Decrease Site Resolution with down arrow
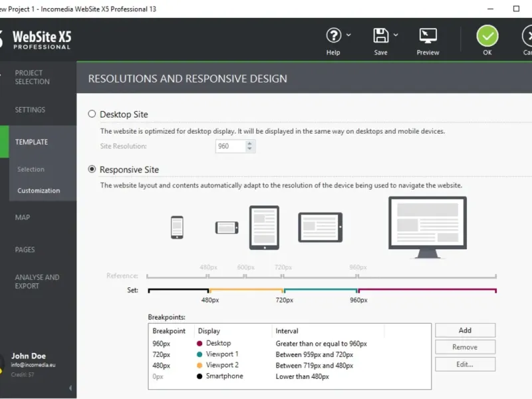The width and height of the screenshot is (532, 399). (x=250, y=149)
